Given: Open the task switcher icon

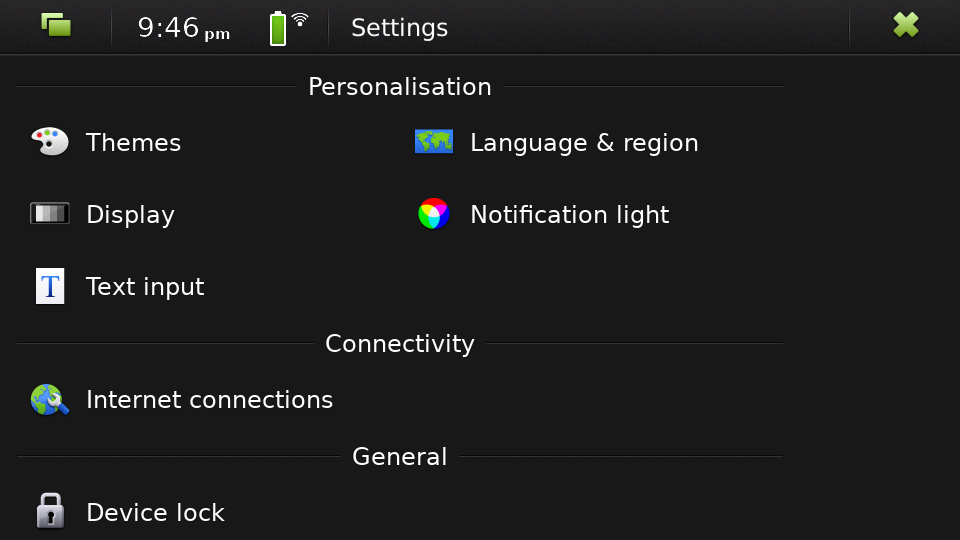Looking at the screenshot, I should pos(56,26).
